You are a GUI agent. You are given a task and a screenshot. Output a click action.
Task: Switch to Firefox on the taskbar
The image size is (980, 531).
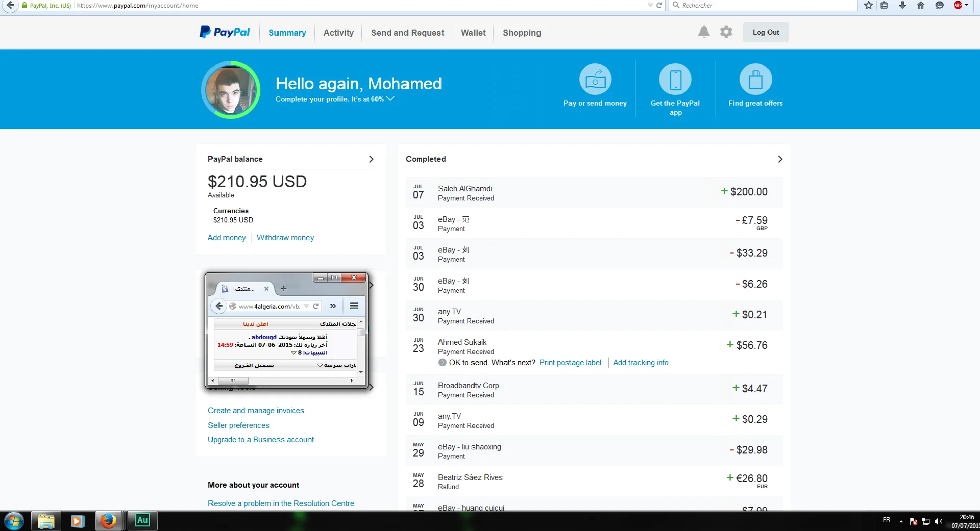(108, 521)
